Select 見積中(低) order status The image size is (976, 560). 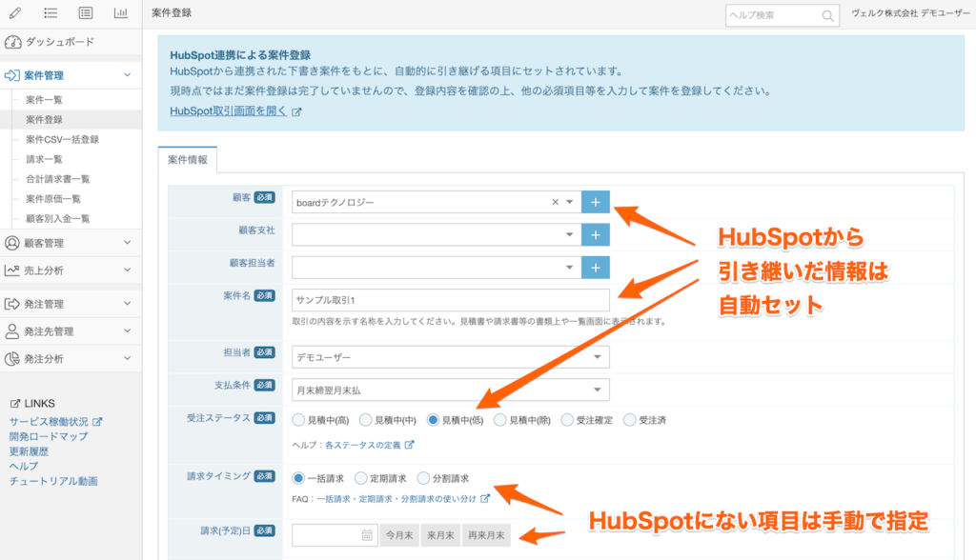coord(433,420)
